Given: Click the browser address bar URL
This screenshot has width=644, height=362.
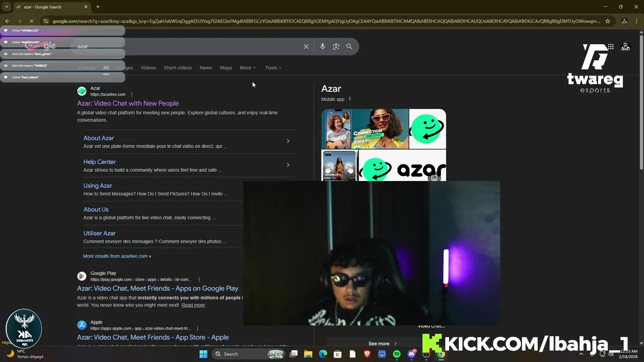Looking at the screenshot, I should coord(326,21).
